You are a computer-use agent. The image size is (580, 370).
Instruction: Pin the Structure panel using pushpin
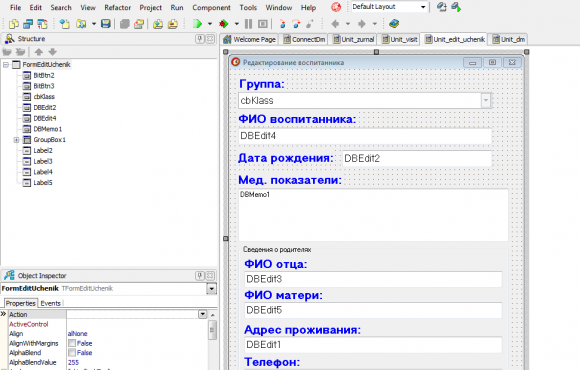[x=200, y=39]
